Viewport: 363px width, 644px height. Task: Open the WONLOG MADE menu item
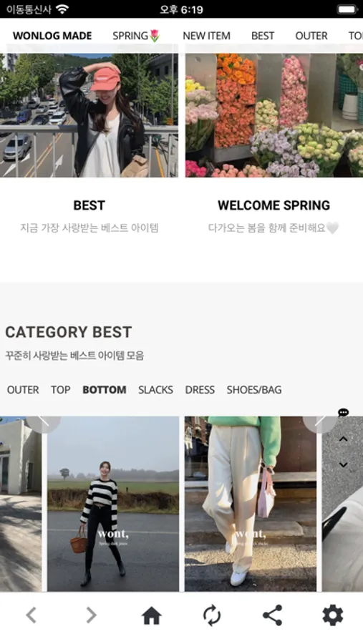[52, 36]
